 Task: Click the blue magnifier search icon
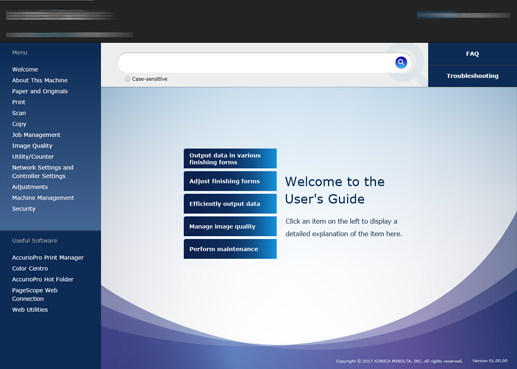[401, 62]
